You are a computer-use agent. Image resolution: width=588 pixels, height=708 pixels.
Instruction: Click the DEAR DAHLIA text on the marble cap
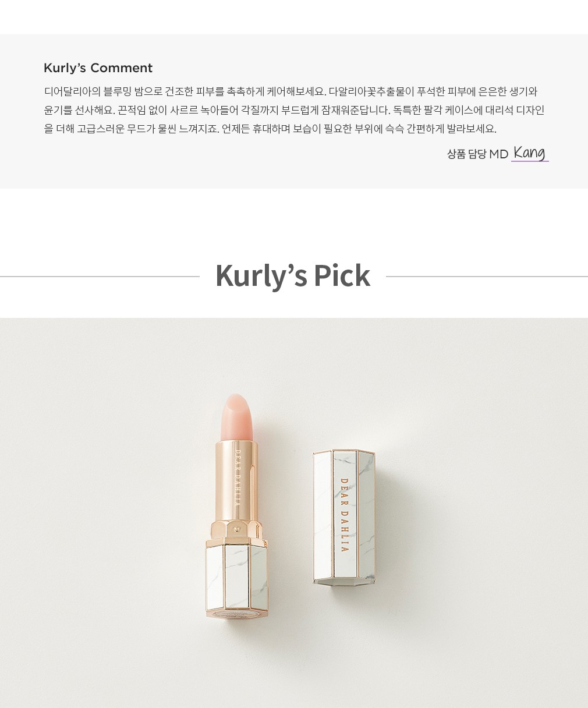(x=344, y=515)
